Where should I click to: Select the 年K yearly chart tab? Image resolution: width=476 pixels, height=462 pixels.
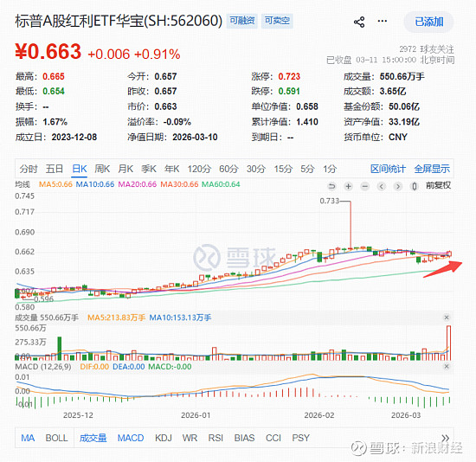172,169
